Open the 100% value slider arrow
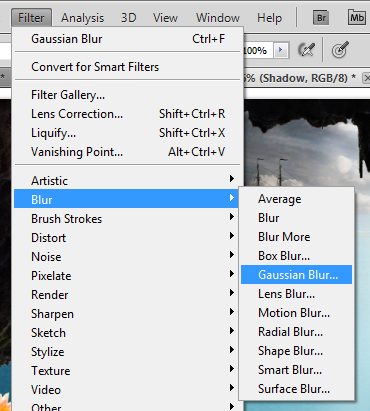 [x=280, y=50]
